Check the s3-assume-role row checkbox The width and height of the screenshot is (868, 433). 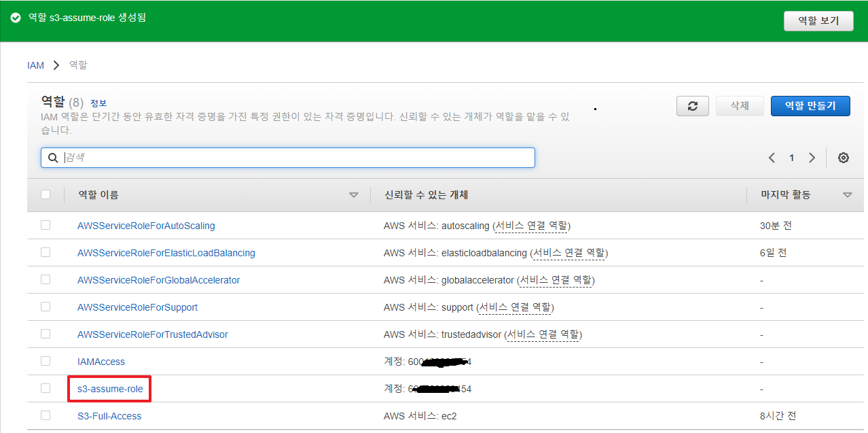(x=46, y=388)
